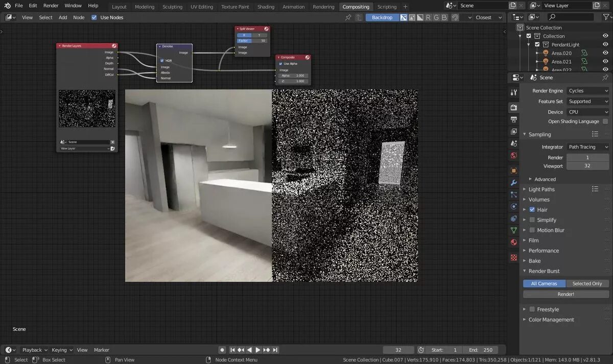Open the Object properties orange square icon
The image size is (613, 364).
click(x=514, y=171)
